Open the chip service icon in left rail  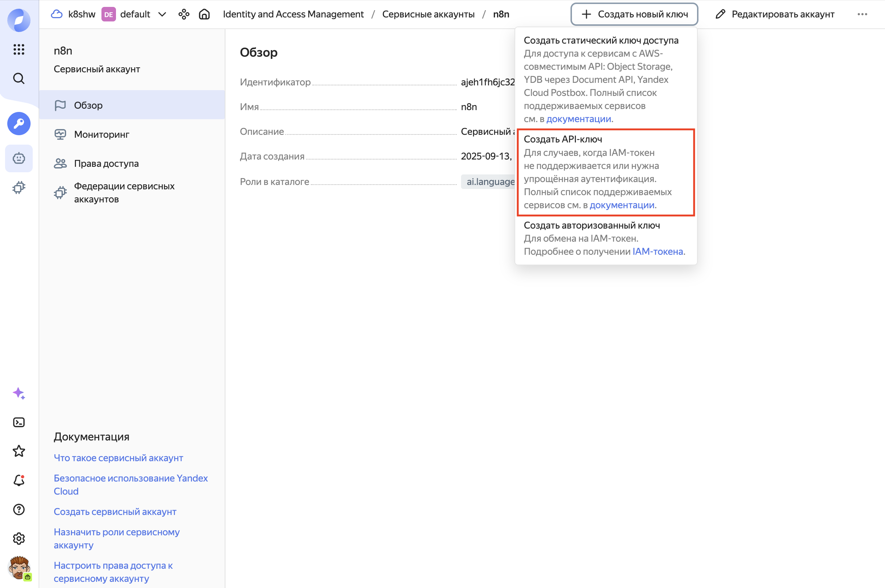pos(19,187)
